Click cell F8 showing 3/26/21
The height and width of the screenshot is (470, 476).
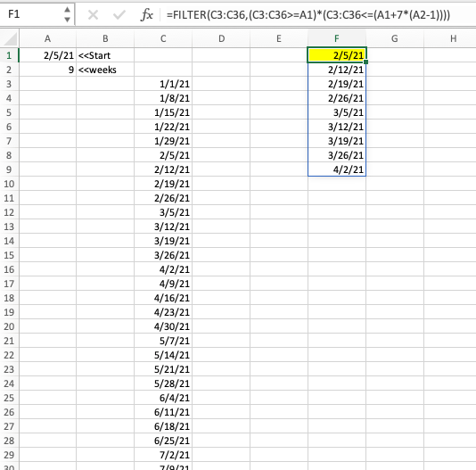(x=337, y=155)
